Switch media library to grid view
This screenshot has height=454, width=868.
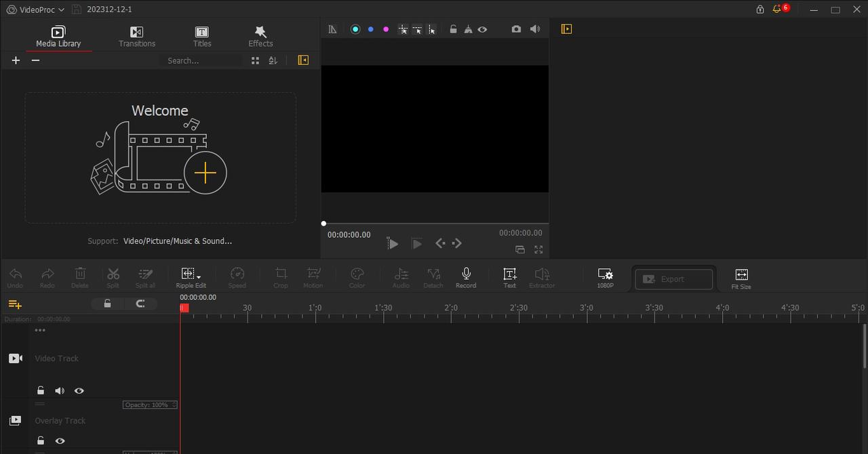click(x=255, y=60)
